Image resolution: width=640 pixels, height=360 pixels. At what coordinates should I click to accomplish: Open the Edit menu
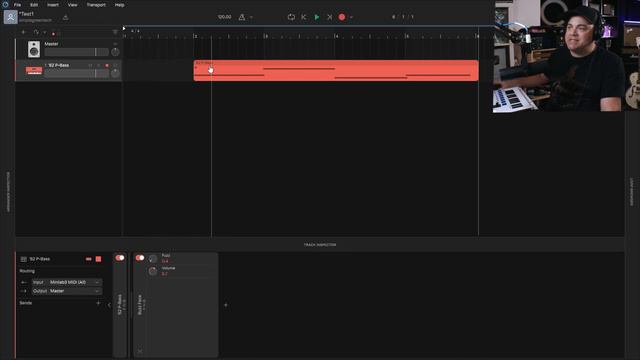pos(34,5)
